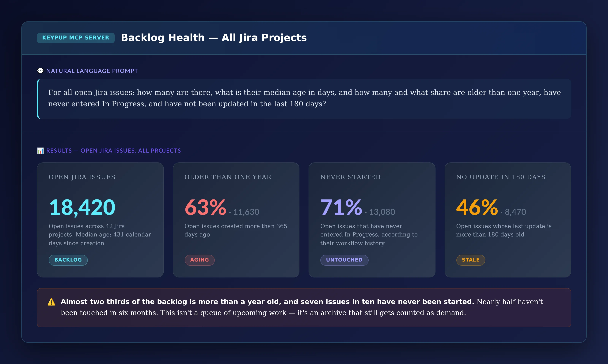The height and width of the screenshot is (364, 608).
Task: Select the UNTOUCHED tag pill
Action: tap(344, 260)
